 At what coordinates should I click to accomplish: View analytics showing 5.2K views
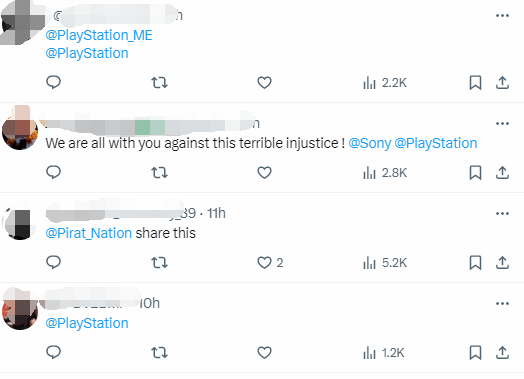[385, 263]
